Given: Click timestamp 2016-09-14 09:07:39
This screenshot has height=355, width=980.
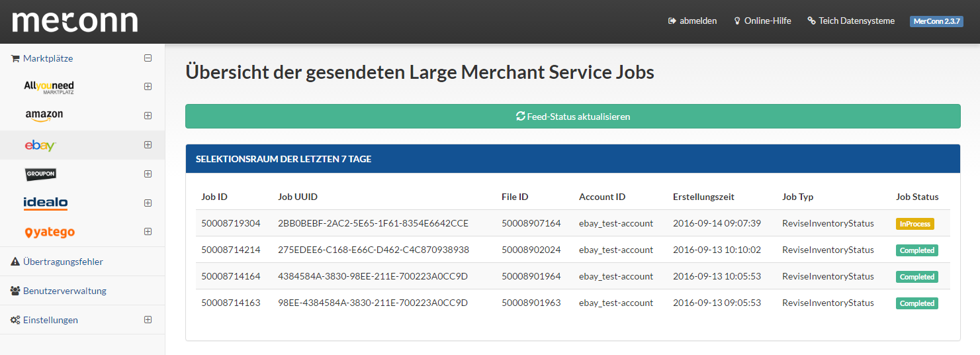Looking at the screenshot, I should [717, 223].
